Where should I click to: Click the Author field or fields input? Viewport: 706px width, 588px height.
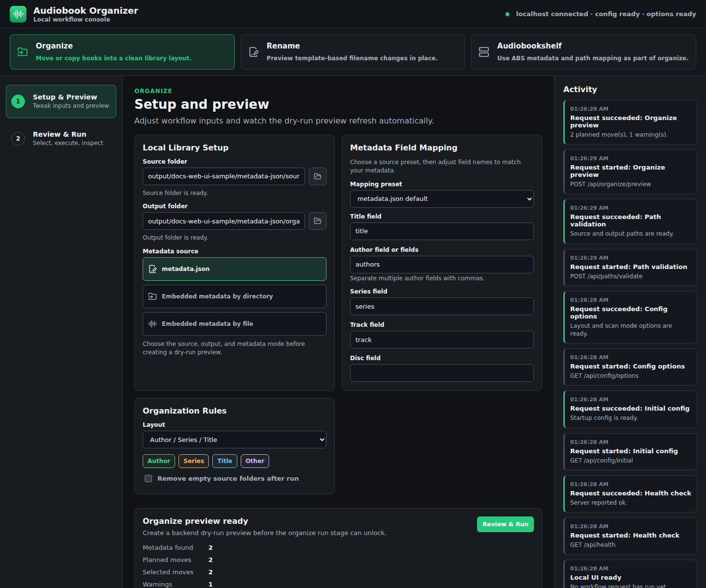pos(442,265)
